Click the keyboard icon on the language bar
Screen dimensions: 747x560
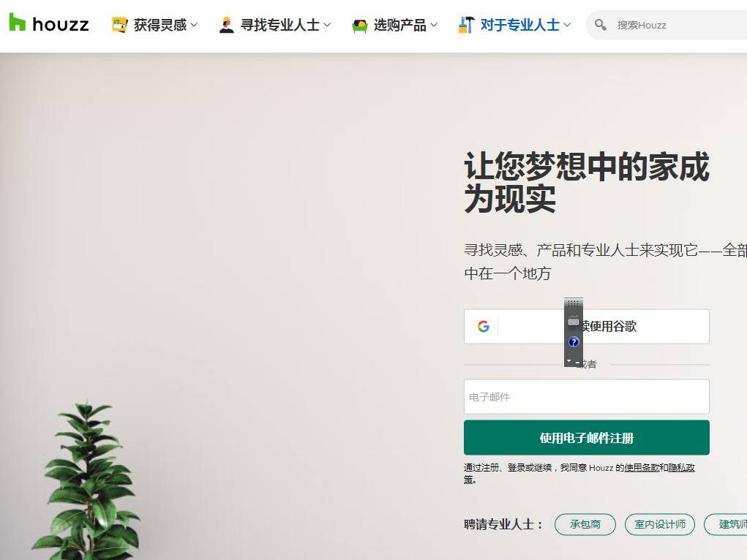(x=574, y=322)
